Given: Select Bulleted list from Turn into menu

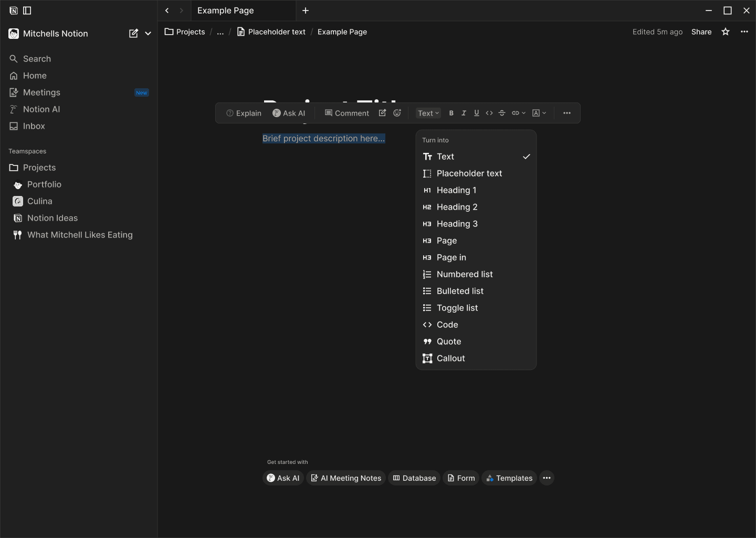Looking at the screenshot, I should pos(460,291).
